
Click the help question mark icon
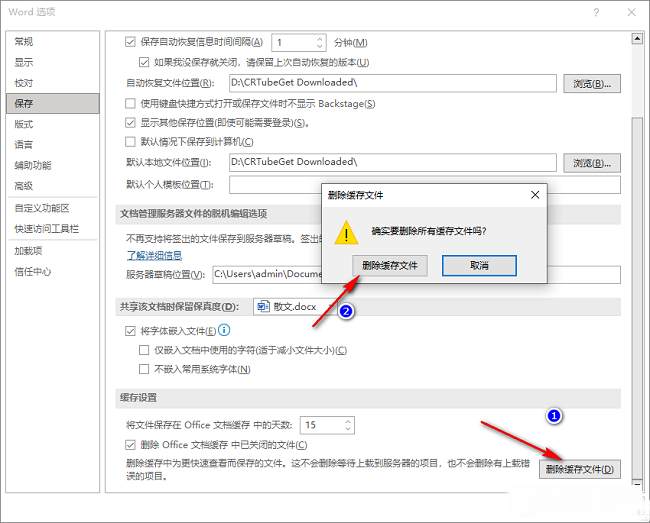(x=596, y=12)
